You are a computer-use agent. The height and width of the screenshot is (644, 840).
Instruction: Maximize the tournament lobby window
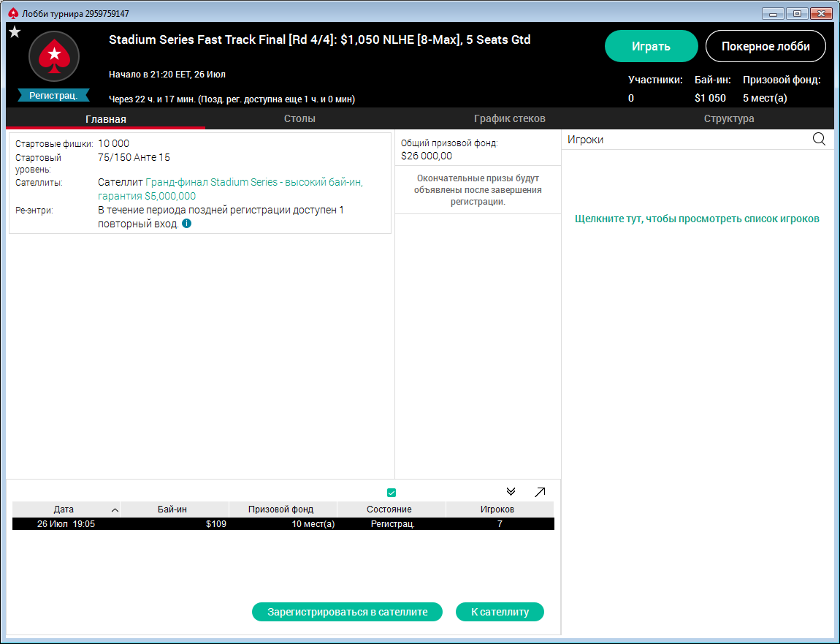click(797, 13)
